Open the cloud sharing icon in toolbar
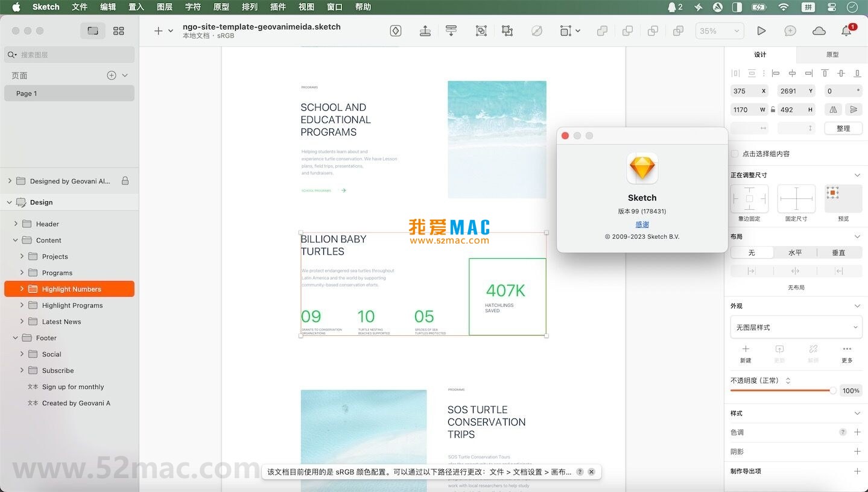Image resolution: width=868 pixels, height=492 pixels. 819,31
